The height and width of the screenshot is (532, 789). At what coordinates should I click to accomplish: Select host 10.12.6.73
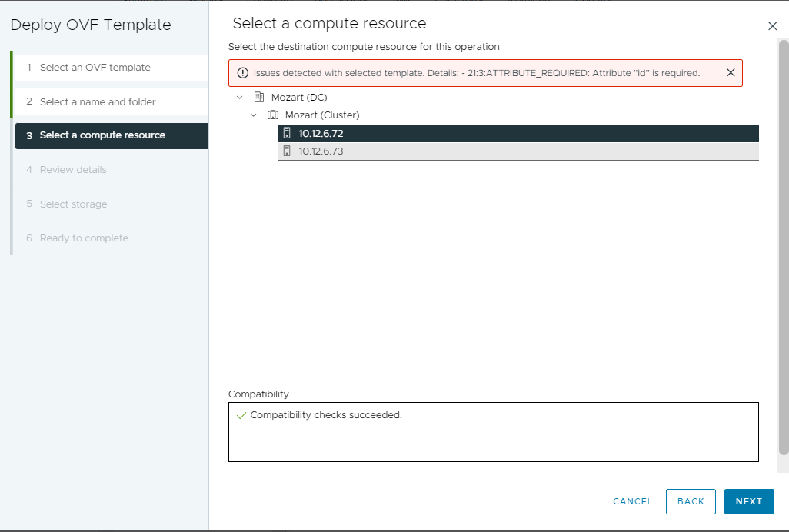[518, 151]
